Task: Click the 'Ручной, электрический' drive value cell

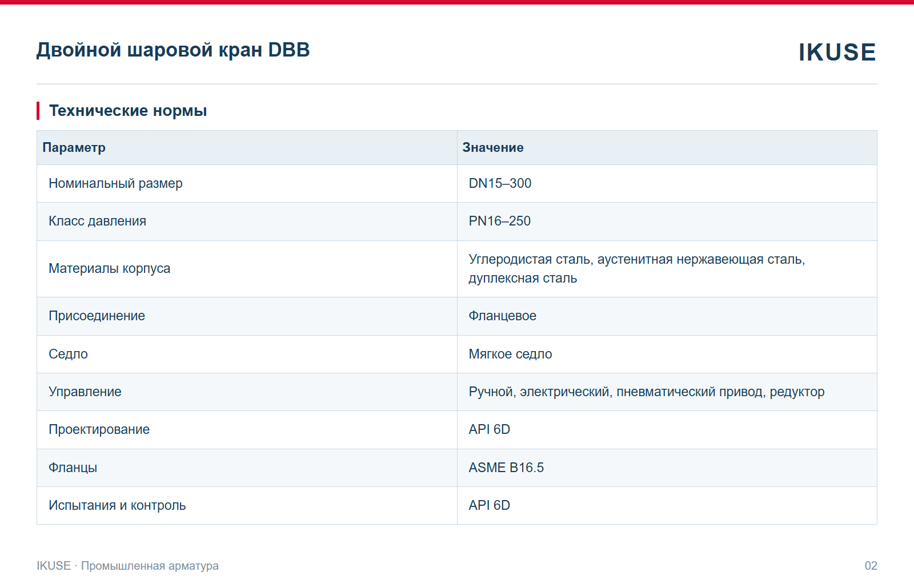Action: pos(667,392)
